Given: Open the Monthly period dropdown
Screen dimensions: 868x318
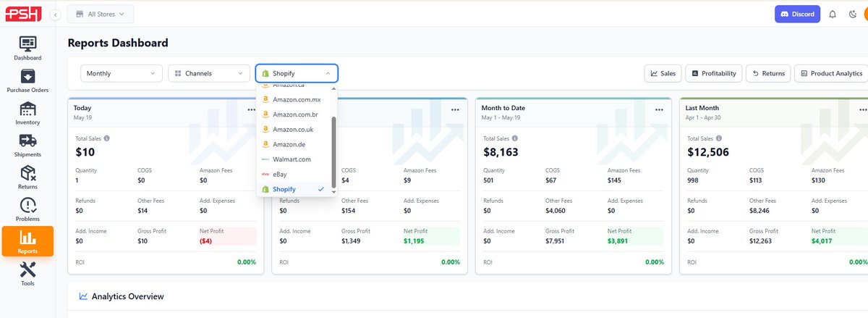Looking at the screenshot, I should point(122,73).
